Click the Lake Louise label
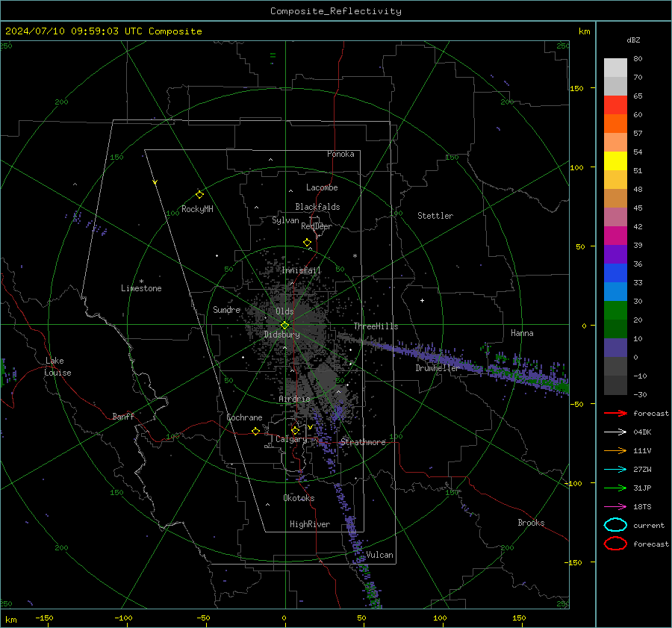 point(57,367)
